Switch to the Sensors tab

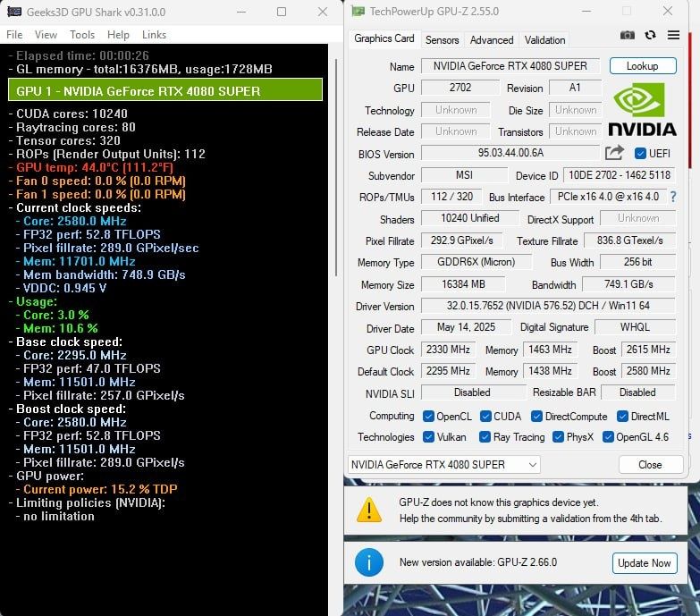(x=442, y=40)
